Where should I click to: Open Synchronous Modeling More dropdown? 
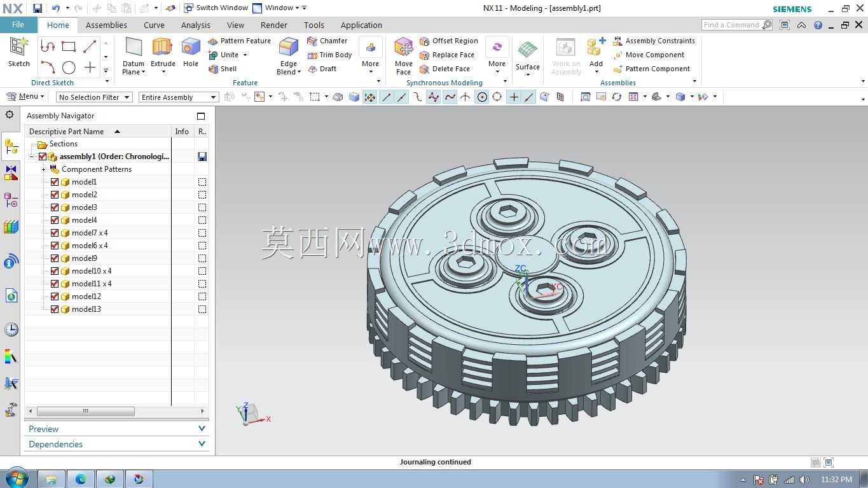[x=497, y=56]
